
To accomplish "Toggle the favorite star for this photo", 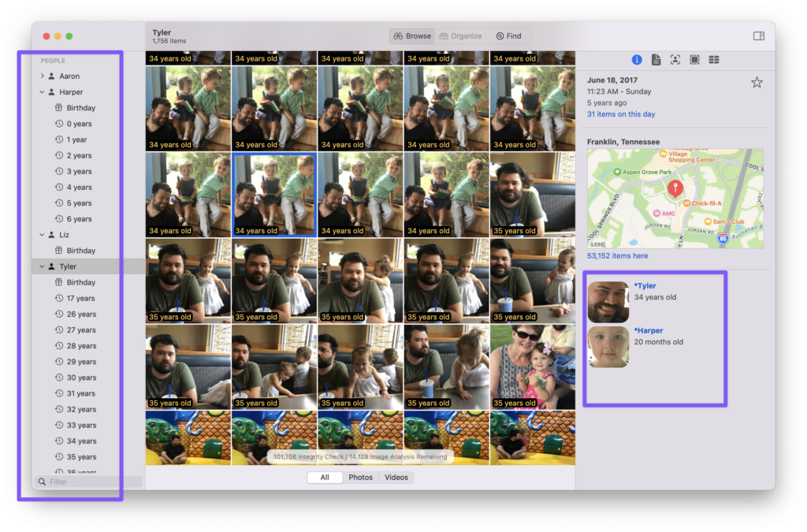I will (757, 82).
